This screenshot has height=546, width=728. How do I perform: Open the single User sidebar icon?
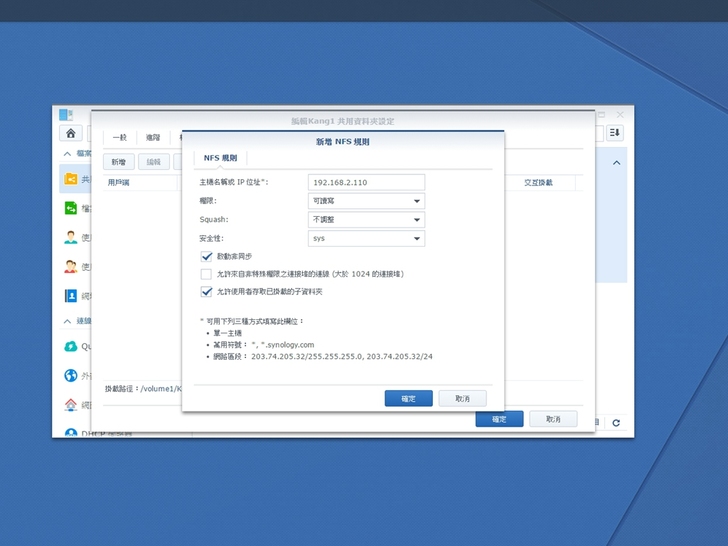pyautogui.click(x=71, y=237)
